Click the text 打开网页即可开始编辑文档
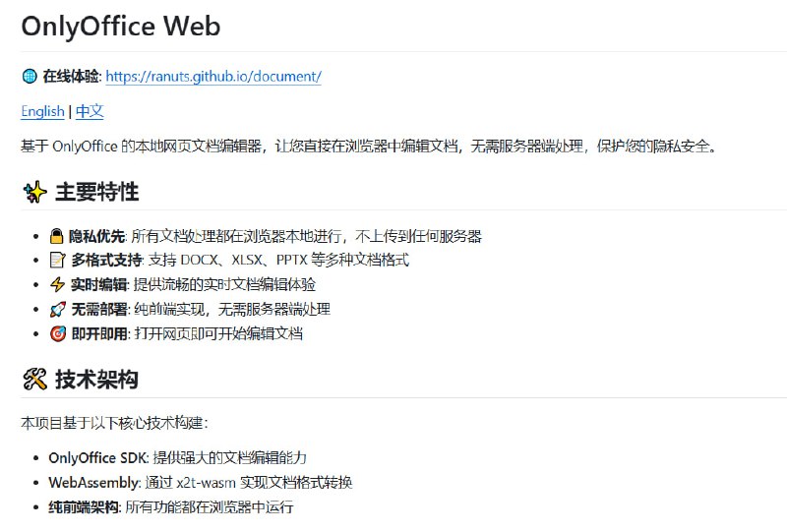787x532 pixels. pyautogui.click(x=218, y=333)
